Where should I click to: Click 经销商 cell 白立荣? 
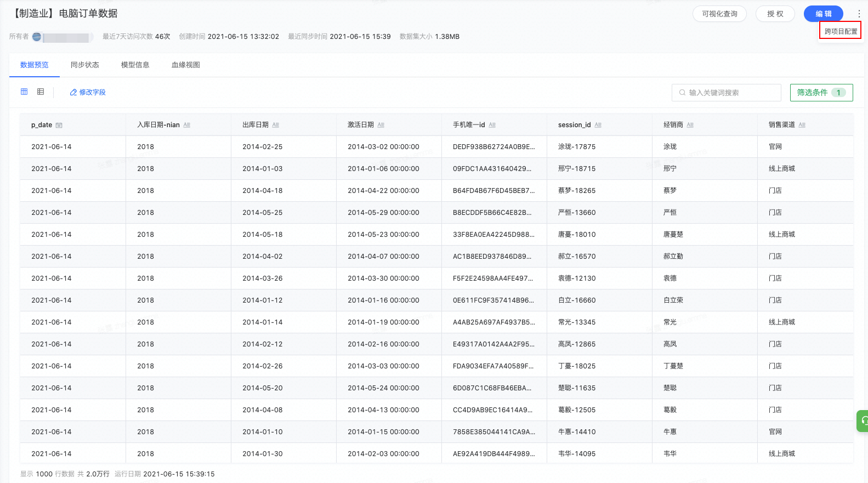[x=673, y=300]
